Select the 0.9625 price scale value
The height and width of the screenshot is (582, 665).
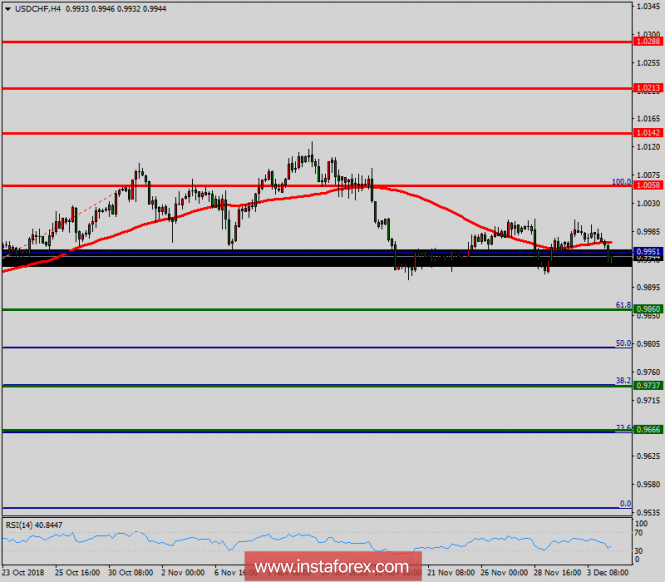coord(648,456)
